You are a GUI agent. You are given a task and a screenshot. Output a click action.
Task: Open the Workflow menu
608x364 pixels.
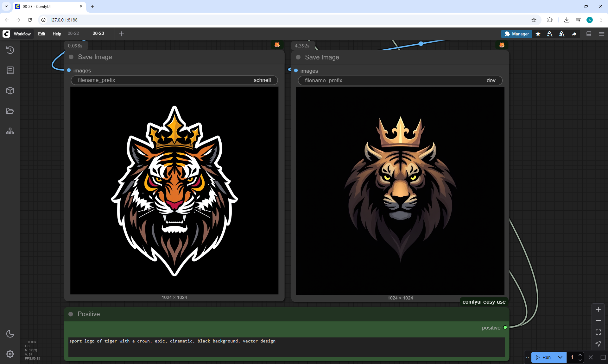pos(22,34)
